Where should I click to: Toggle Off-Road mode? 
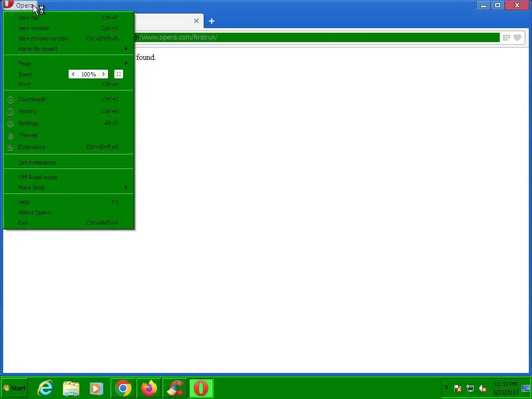(x=69, y=177)
